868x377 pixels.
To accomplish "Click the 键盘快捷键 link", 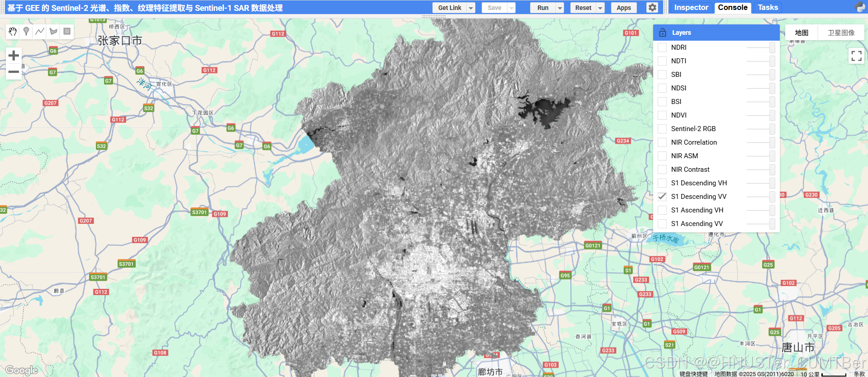I will 693,374.
